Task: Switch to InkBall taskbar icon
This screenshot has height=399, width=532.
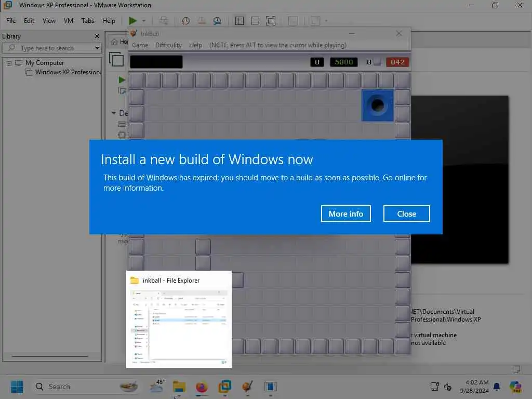Action: coord(247,387)
